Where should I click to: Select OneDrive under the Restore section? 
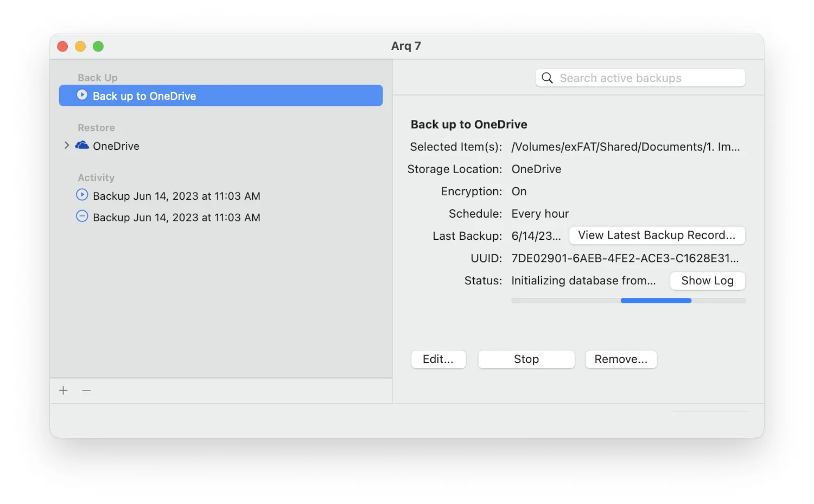pyautogui.click(x=116, y=146)
